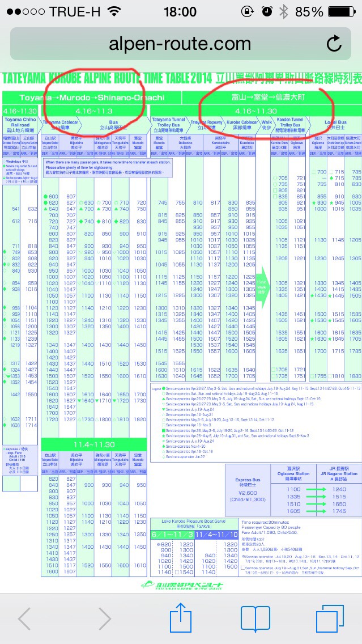Tap the 85% battery percentage

click(x=309, y=12)
